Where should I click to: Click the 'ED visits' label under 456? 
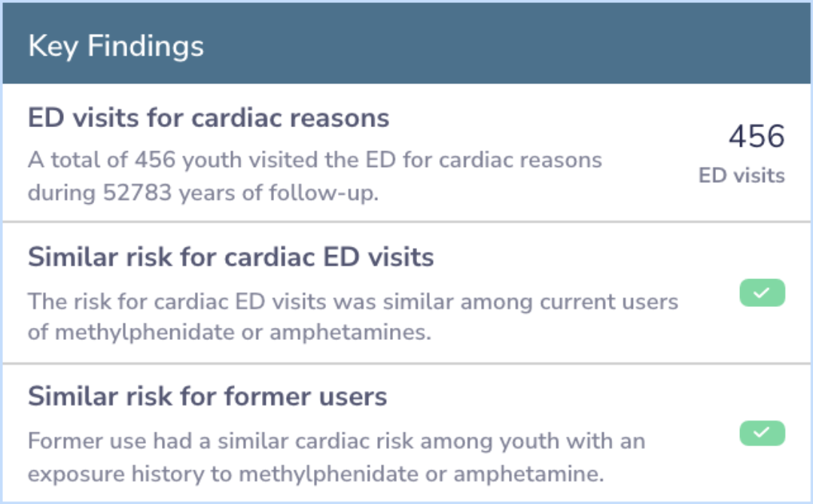(741, 175)
